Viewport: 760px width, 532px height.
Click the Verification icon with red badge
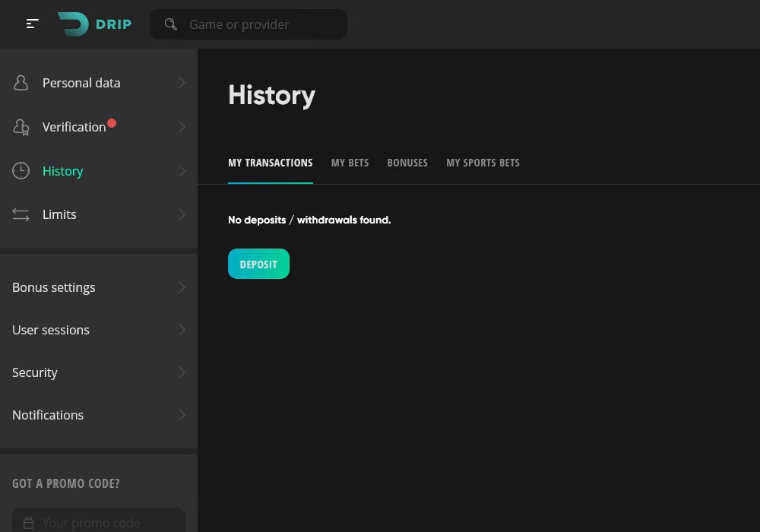[x=21, y=127]
